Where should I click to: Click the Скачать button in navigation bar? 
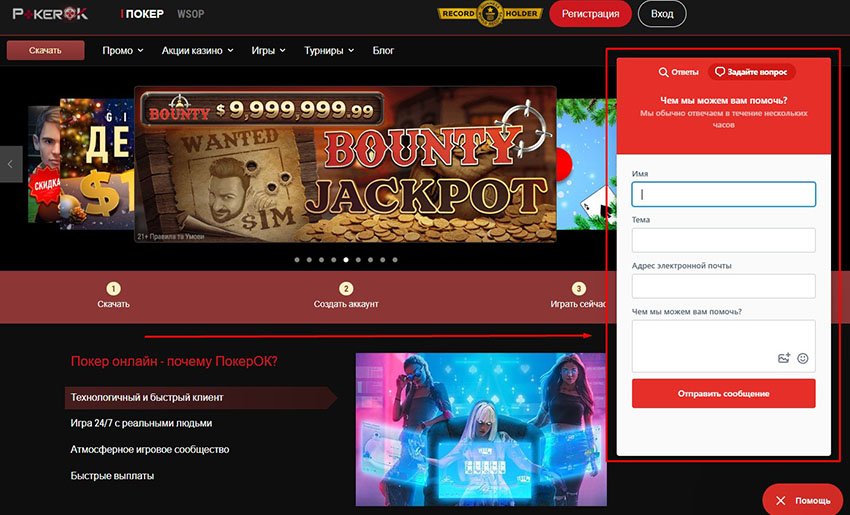(46, 50)
